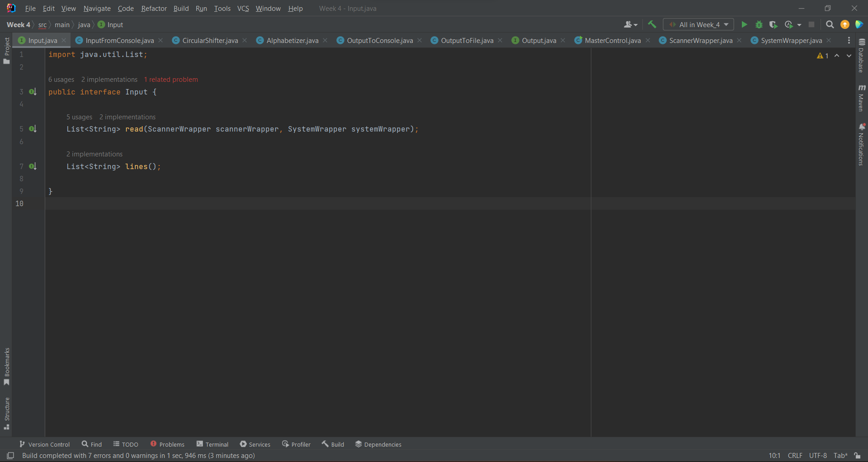Viewport: 868px width, 462px height.
Task: Switch to the MasterControl.java tab
Action: coord(612,40)
